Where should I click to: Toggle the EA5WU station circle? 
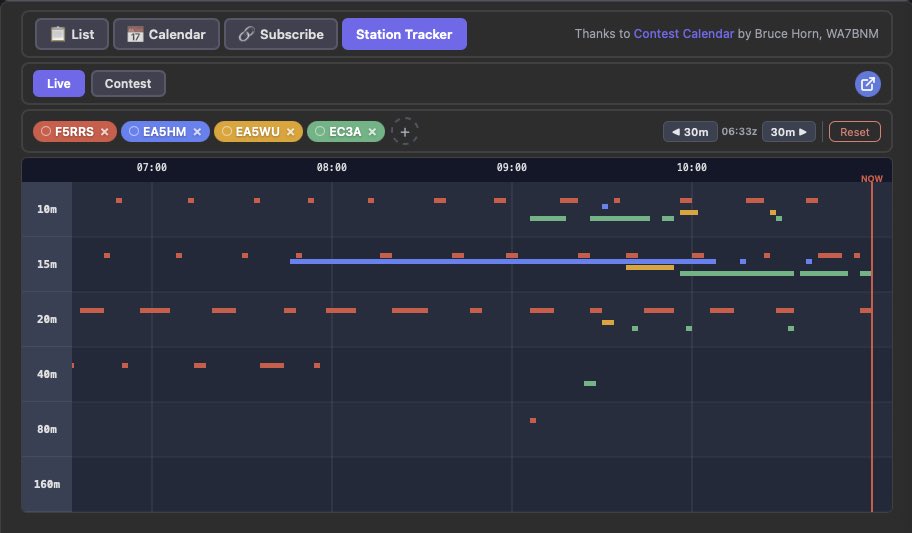(227, 132)
